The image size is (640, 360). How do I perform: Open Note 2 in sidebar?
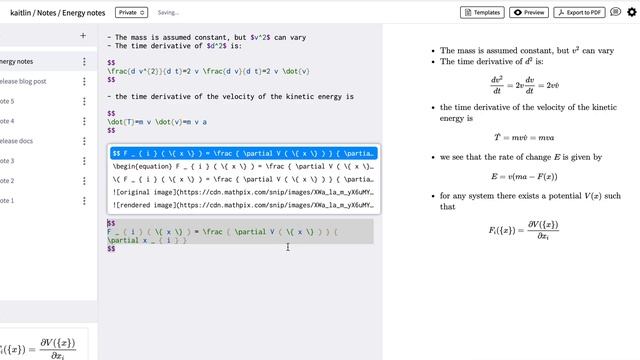pos(7,181)
